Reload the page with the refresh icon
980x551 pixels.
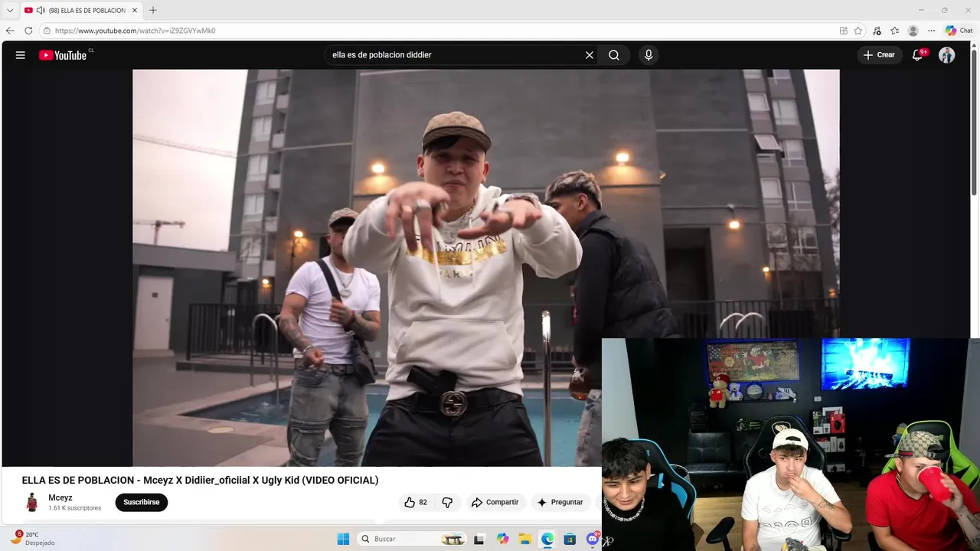[x=28, y=31]
